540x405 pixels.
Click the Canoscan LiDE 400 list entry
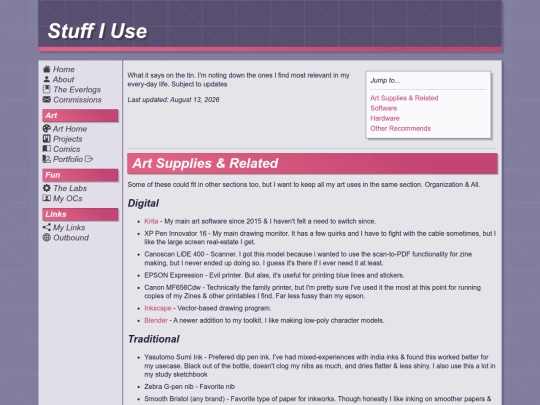coord(308,259)
